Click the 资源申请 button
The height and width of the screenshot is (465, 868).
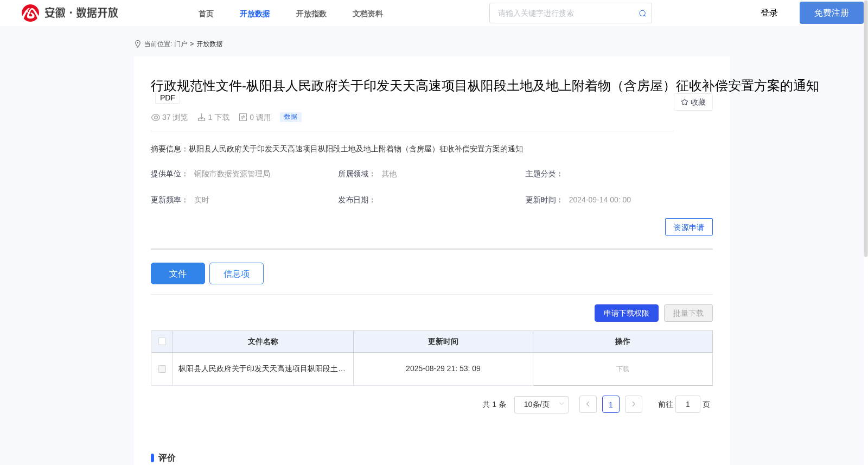click(689, 227)
